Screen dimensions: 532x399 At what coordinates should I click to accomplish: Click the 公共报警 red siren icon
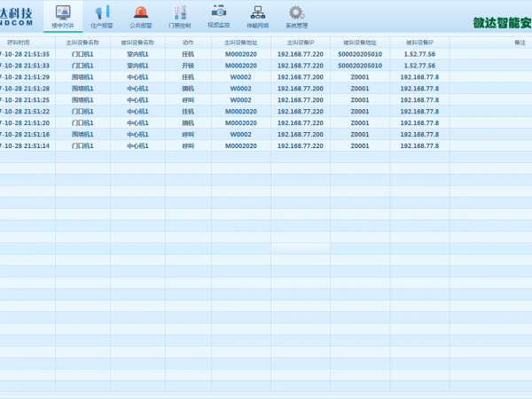tap(141, 16)
